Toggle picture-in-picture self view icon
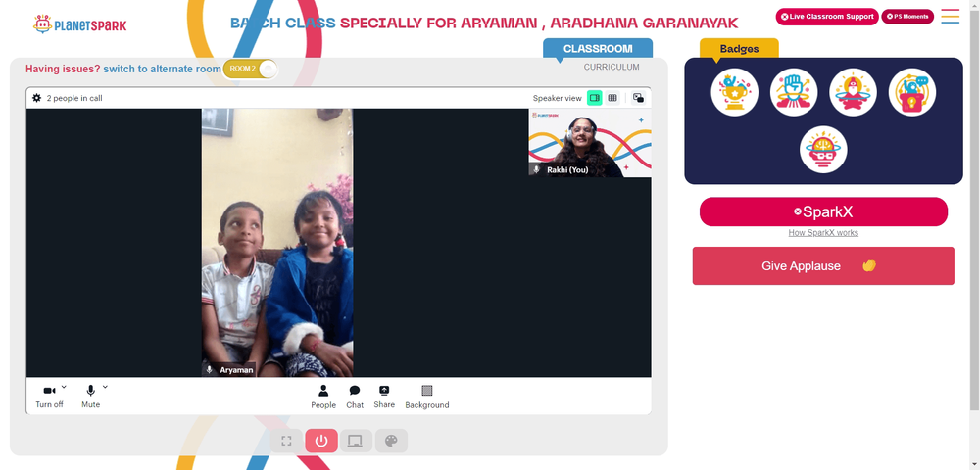The width and height of the screenshot is (980, 470). click(638, 98)
